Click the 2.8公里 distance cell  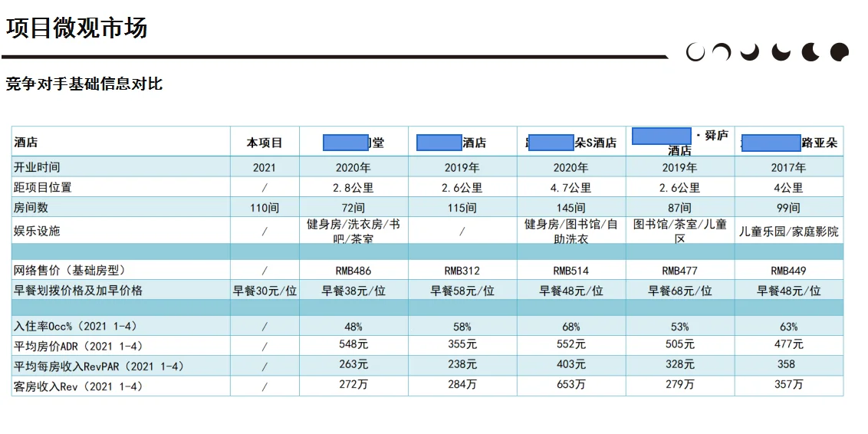(353, 188)
